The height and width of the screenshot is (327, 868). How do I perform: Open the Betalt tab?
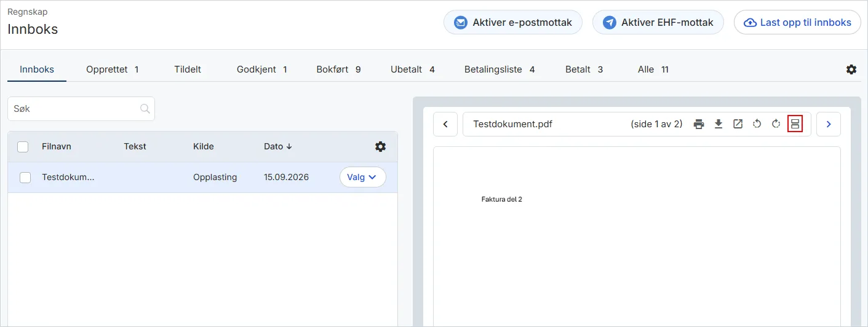pyautogui.click(x=584, y=69)
